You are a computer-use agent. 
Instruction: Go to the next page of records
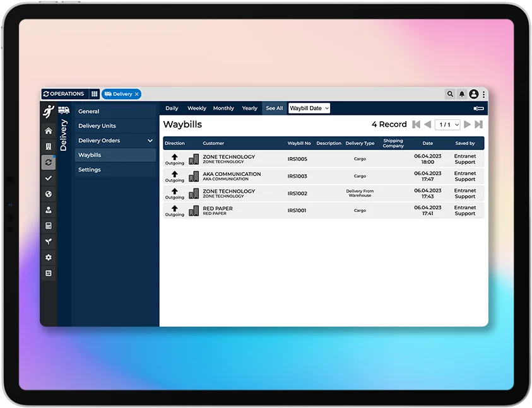[468, 125]
